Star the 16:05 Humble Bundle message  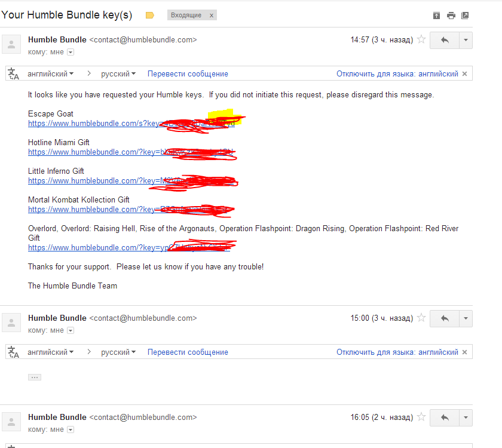[422, 417]
